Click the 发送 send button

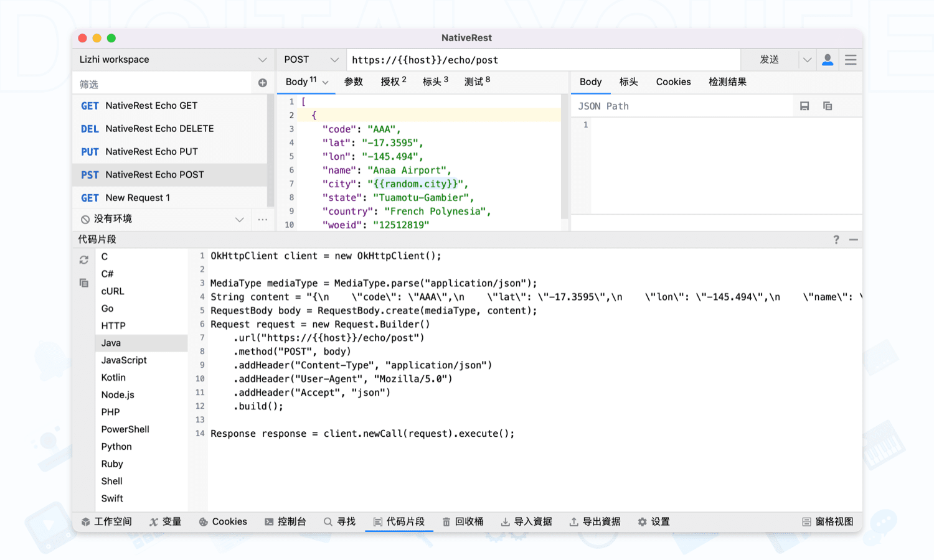tap(770, 60)
